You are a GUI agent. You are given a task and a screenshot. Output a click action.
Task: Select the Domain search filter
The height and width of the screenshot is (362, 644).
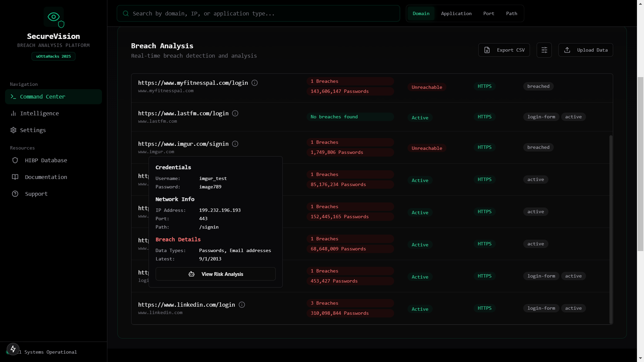[421, 13]
